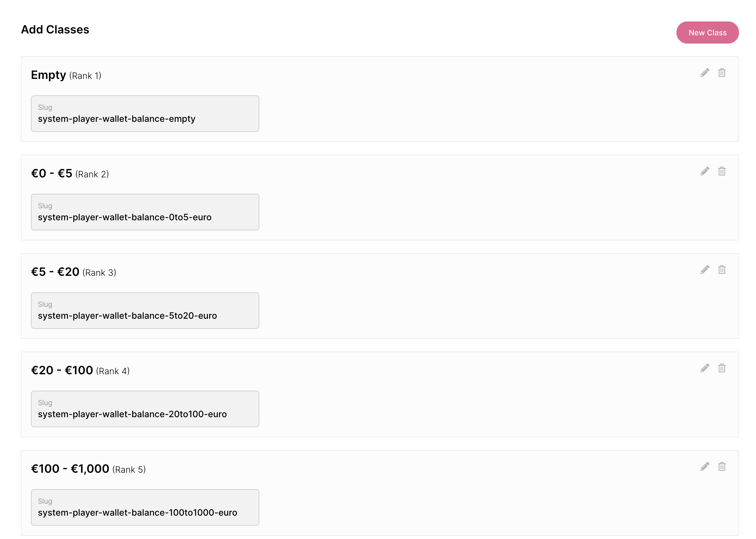This screenshot has width=756, height=539.
Task: Click the slug field for Empty class
Action: (145, 114)
